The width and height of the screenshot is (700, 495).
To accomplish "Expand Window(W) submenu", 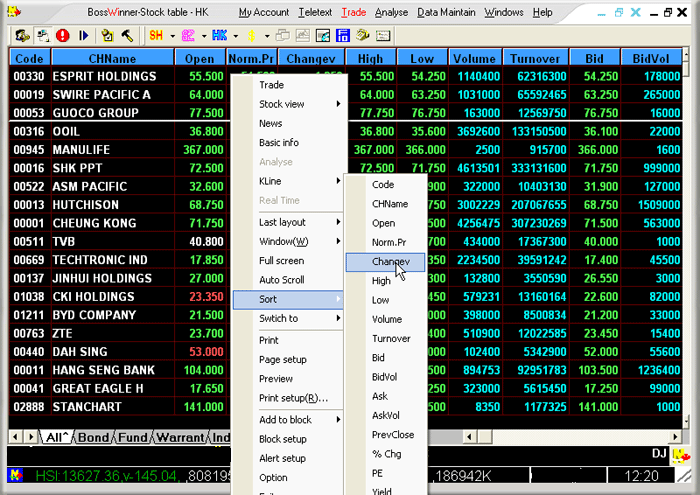I will (x=338, y=241).
